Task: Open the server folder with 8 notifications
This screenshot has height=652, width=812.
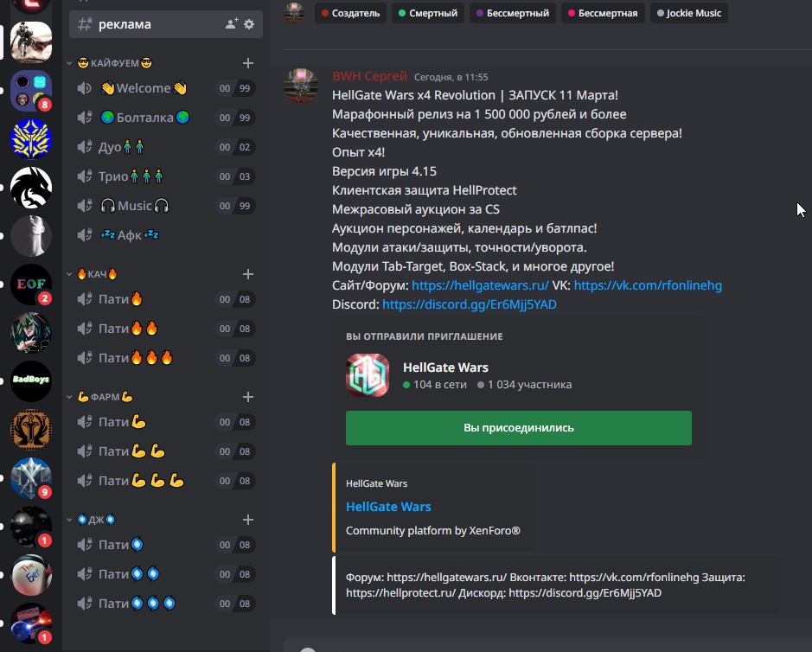Action: (31, 91)
